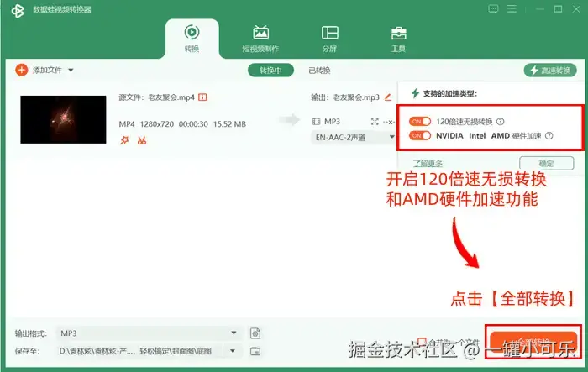588x372 pixels.
Task: Click the 数据蛙 app logo
Action: pos(18,11)
